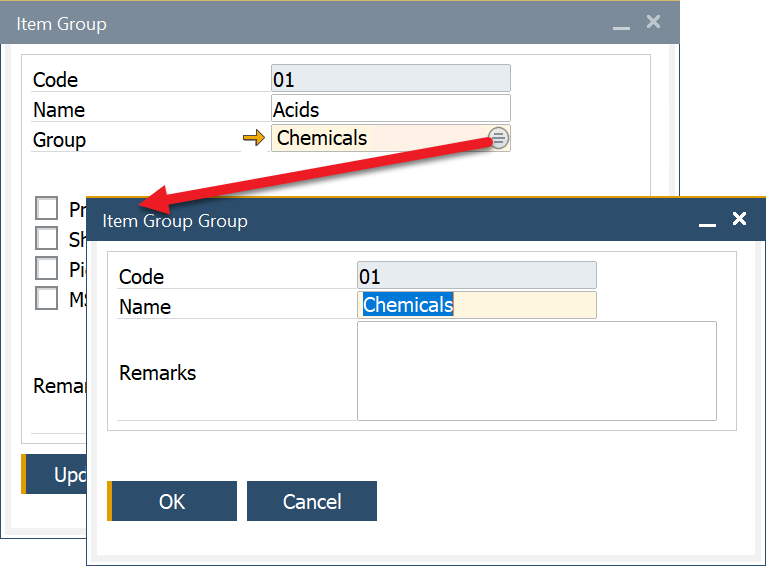This screenshot has width=766, height=566.
Task: Check the third checkbox labeled 'Pi'
Action: 47,268
